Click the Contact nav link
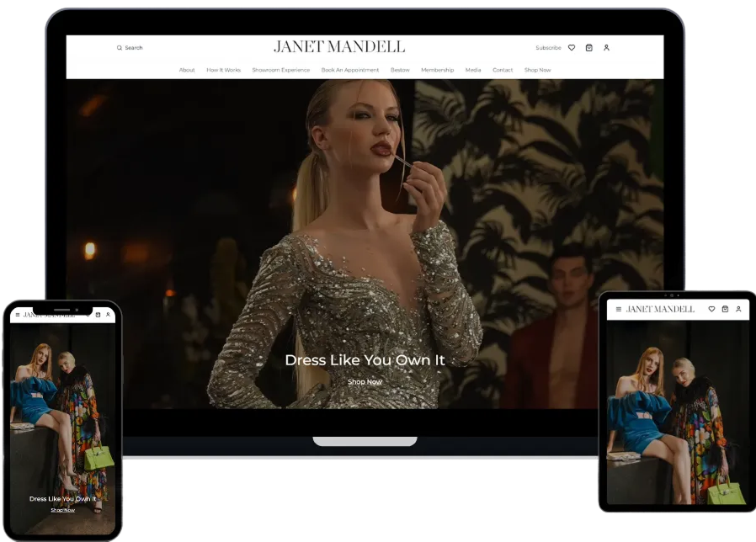Screen dimensions: 756x542 pos(503,70)
